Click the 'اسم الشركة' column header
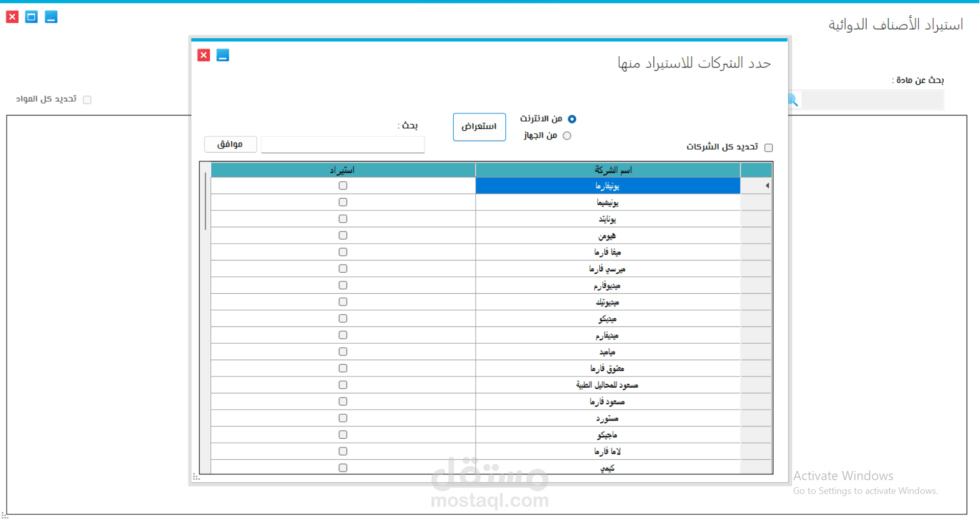 (x=608, y=170)
